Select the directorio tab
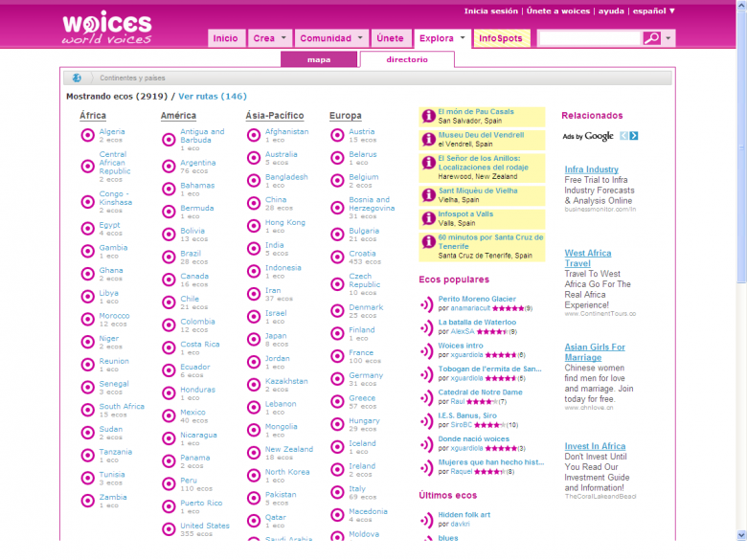 tap(407, 59)
